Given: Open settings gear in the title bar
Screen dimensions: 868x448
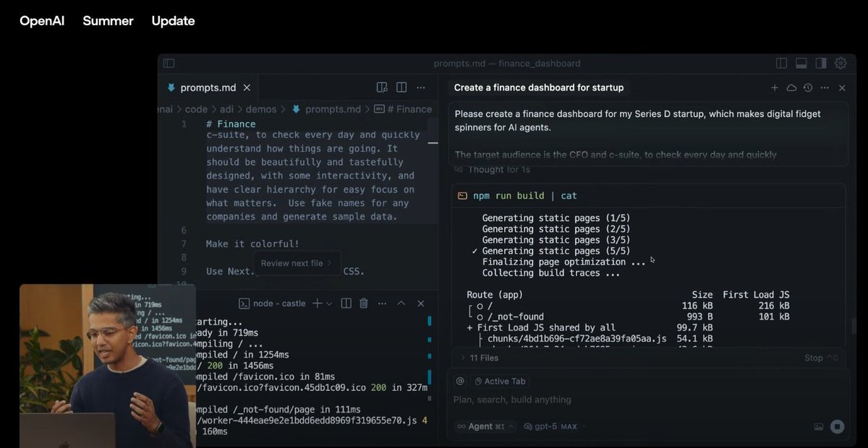Looking at the screenshot, I should point(841,64).
